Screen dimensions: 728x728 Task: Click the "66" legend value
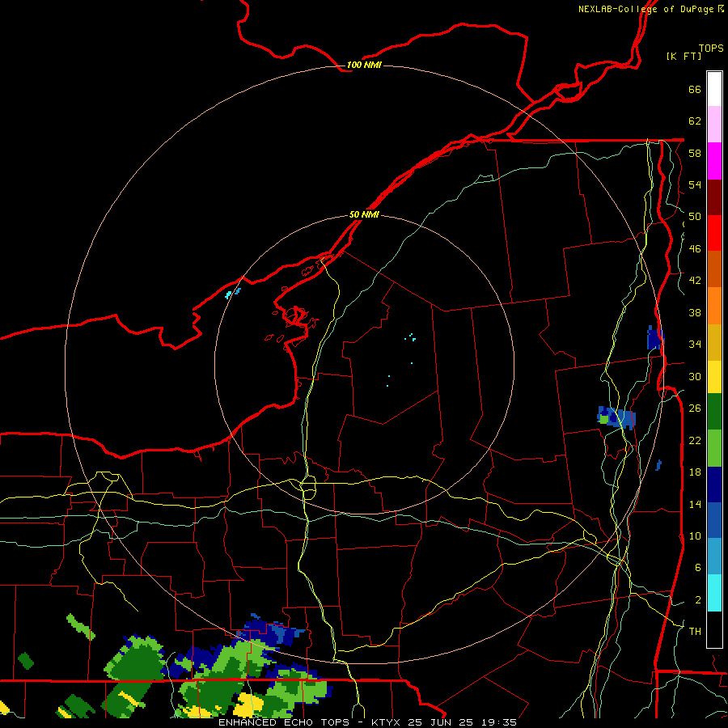[695, 89]
